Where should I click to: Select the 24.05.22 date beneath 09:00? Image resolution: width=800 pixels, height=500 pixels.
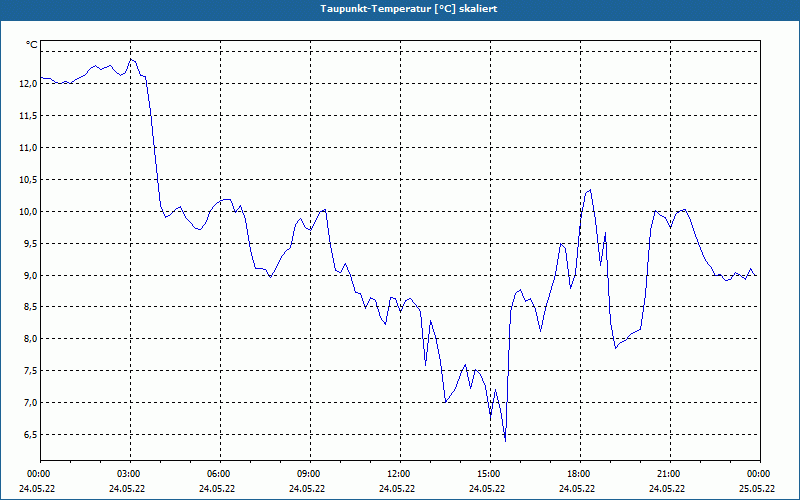(307, 489)
